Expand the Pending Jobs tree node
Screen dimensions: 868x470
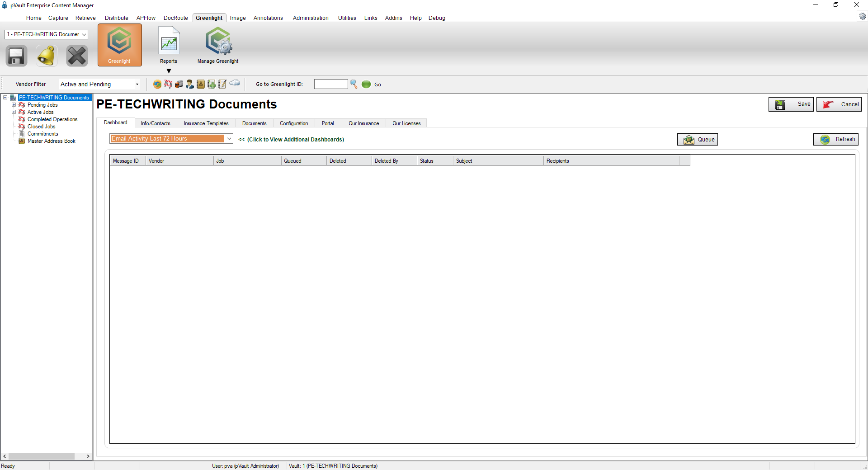[14, 105]
